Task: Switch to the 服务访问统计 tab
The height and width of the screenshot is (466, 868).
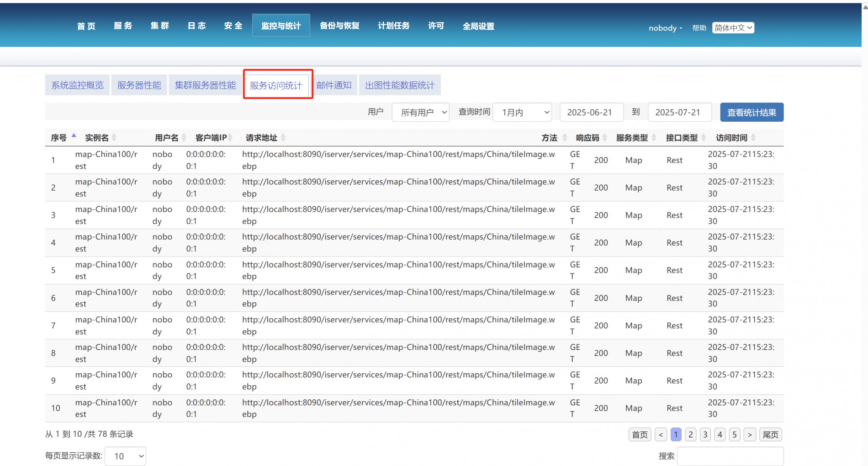Action: point(276,85)
